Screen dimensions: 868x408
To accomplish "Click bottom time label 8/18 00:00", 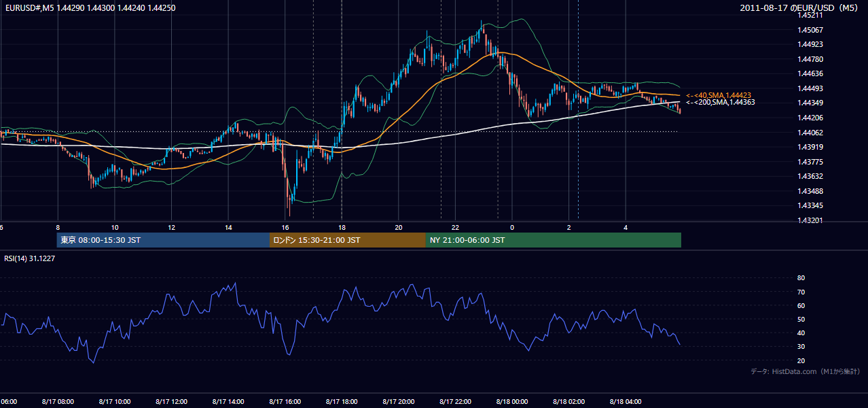I will 512,401.
